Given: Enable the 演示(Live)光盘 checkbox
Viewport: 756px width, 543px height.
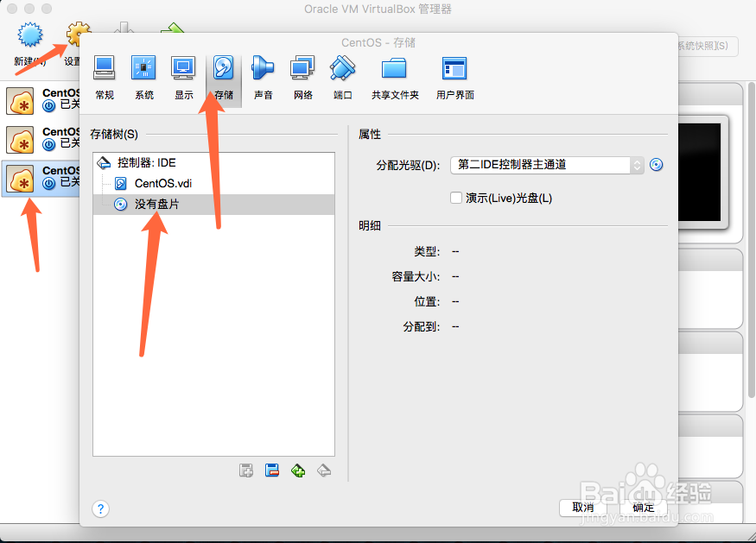Looking at the screenshot, I should coord(456,198).
